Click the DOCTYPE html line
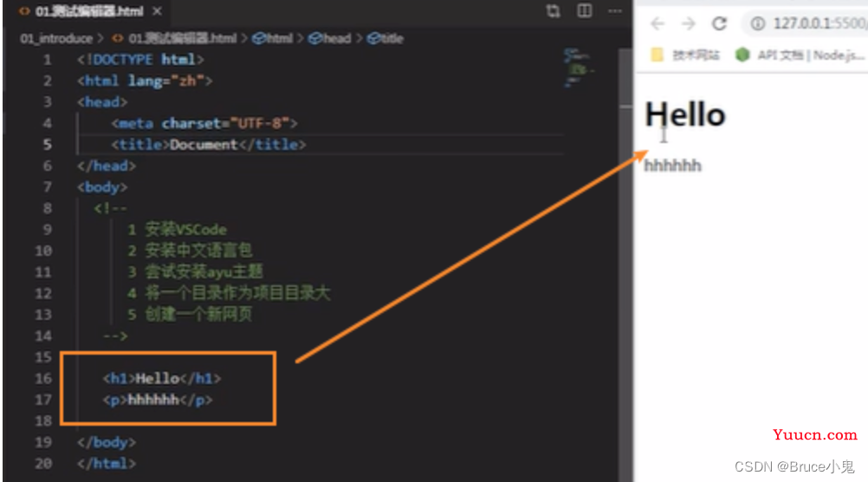The height and width of the screenshot is (482, 868). pyautogui.click(x=140, y=59)
